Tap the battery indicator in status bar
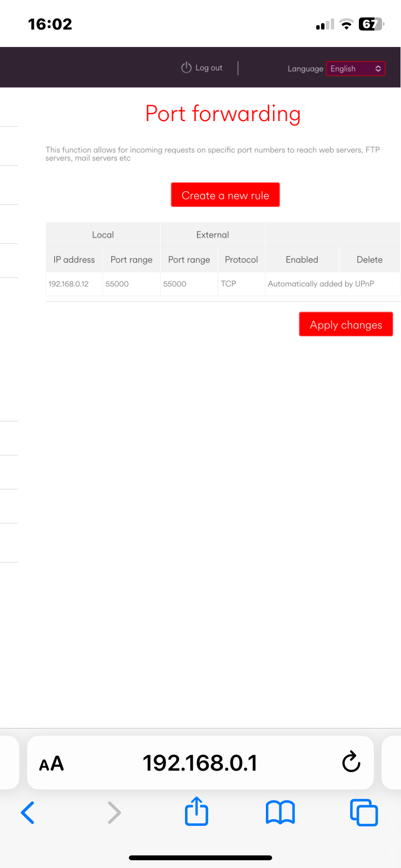 (371, 24)
